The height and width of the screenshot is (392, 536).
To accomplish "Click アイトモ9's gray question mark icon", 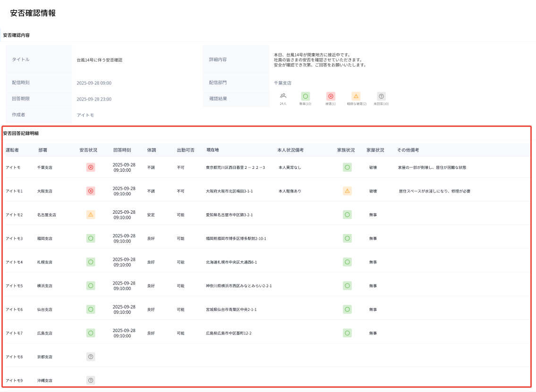I will (91, 380).
